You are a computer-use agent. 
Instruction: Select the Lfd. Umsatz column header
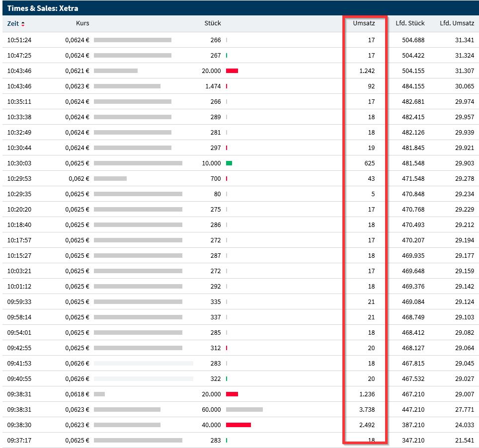click(x=457, y=23)
